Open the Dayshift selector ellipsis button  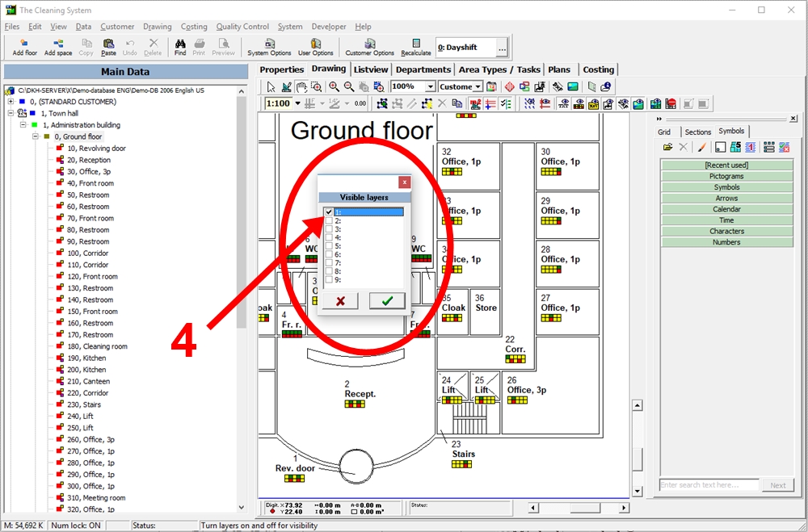click(502, 48)
